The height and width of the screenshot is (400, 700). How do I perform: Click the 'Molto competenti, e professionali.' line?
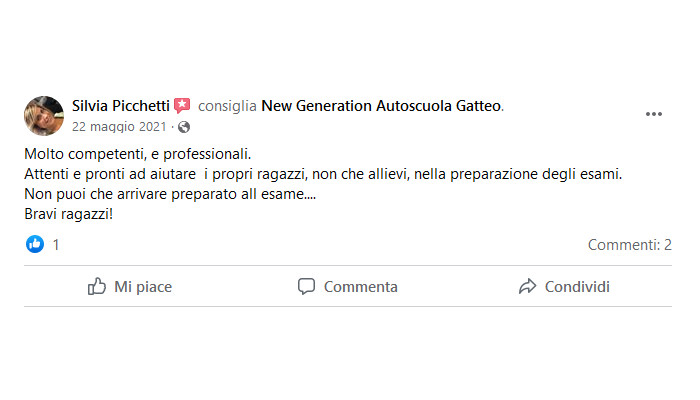(136, 154)
